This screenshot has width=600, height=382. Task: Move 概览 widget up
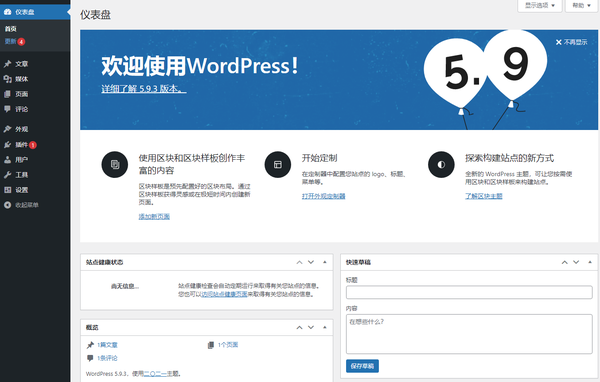299,327
